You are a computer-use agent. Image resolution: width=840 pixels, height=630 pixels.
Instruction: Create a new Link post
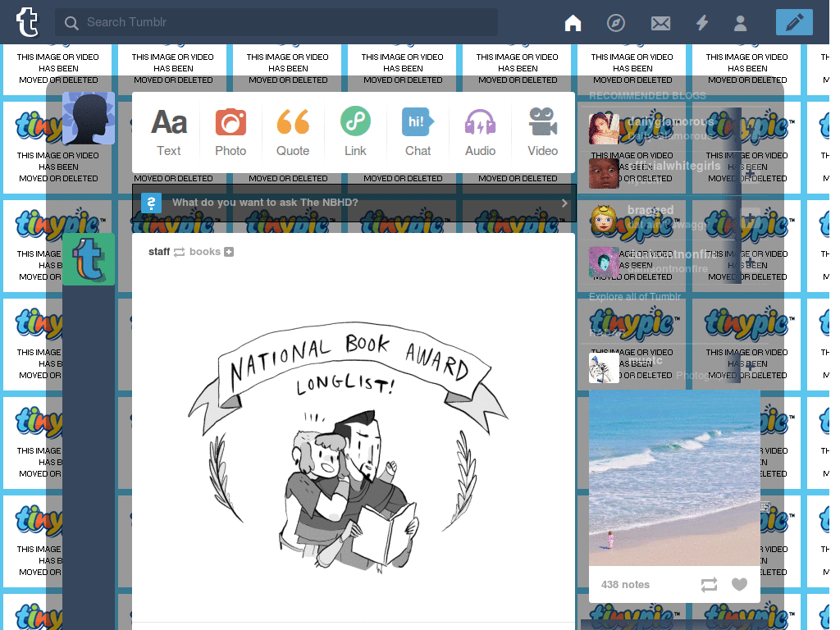pyautogui.click(x=355, y=132)
